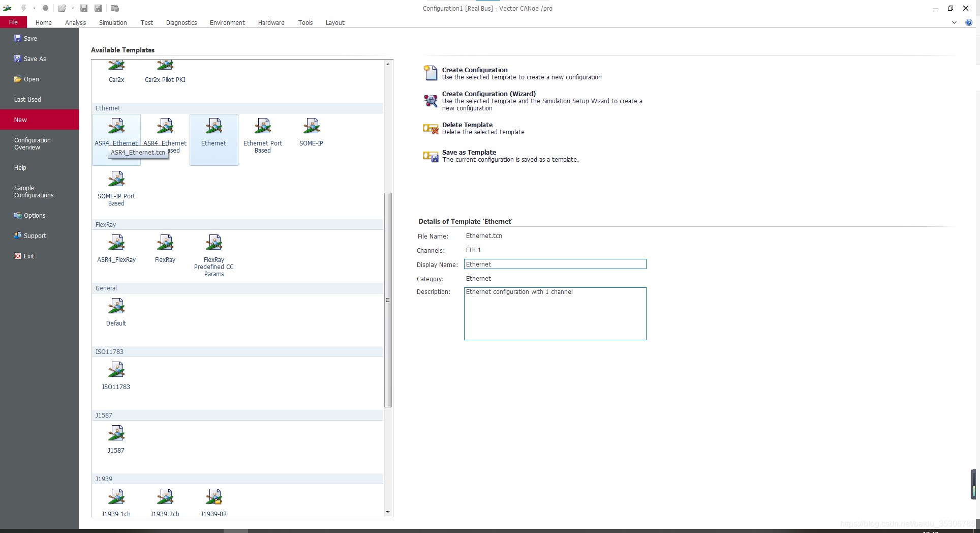Click the General group header
The width and height of the screenshot is (980, 533).
pos(237,288)
